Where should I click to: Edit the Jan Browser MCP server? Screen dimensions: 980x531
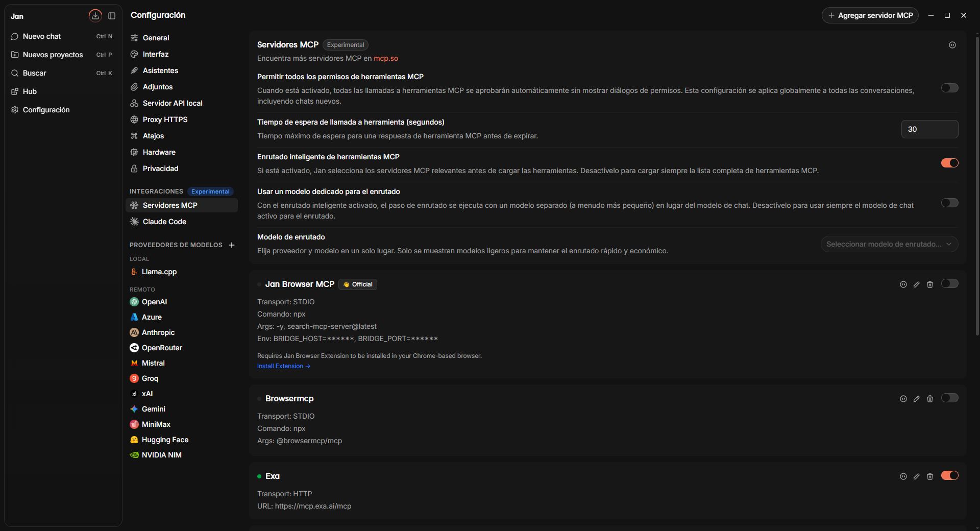917,284
